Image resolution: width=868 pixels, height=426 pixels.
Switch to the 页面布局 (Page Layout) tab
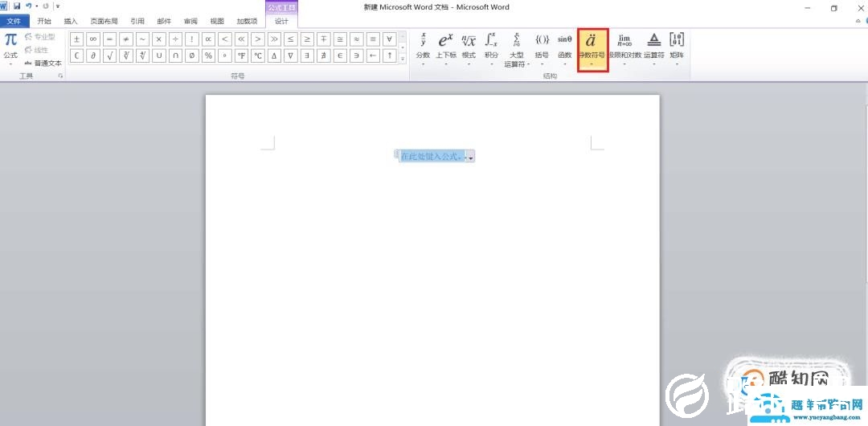coord(104,21)
